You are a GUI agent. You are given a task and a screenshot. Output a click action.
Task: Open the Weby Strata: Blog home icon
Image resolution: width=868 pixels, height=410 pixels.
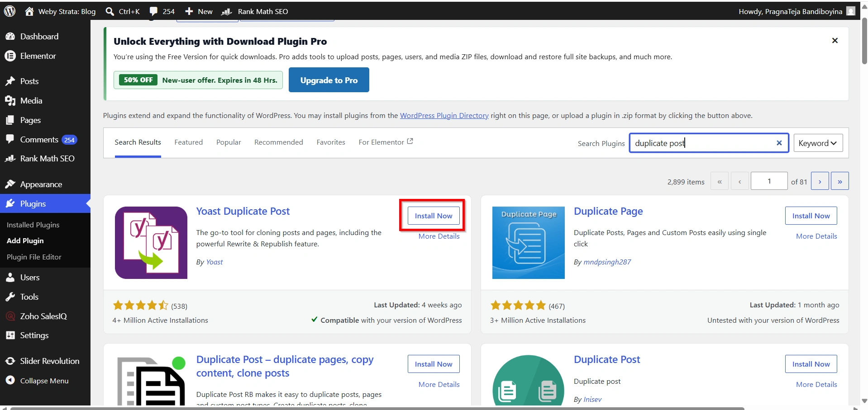(29, 11)
